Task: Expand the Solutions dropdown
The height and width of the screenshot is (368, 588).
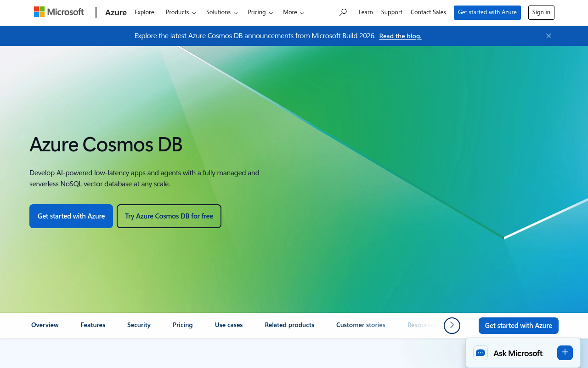Action: pyautogui.click(x=222, y=12)
